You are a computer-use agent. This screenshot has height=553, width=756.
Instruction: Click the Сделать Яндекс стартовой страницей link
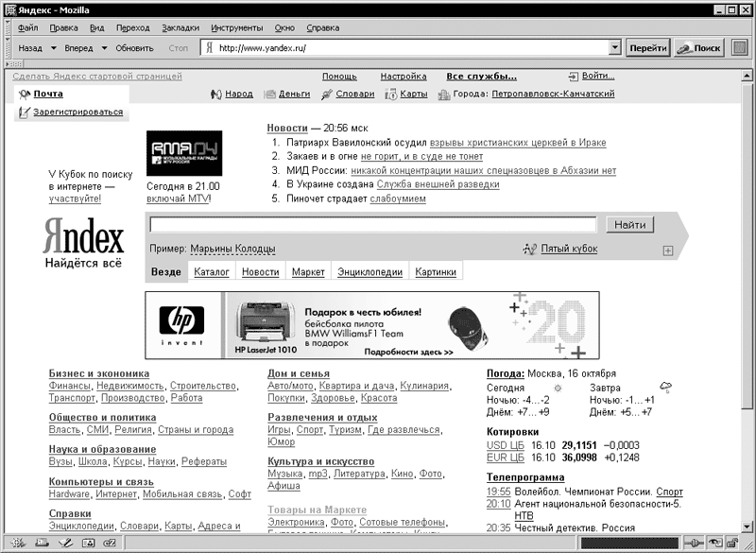[97, 77]
